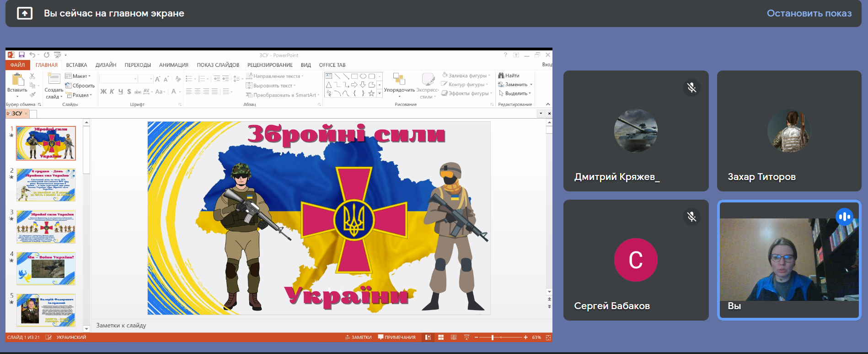This screenshot has height=354, width=868.
Task: Toggle underline formatting Ч
Action: (121, 92)
